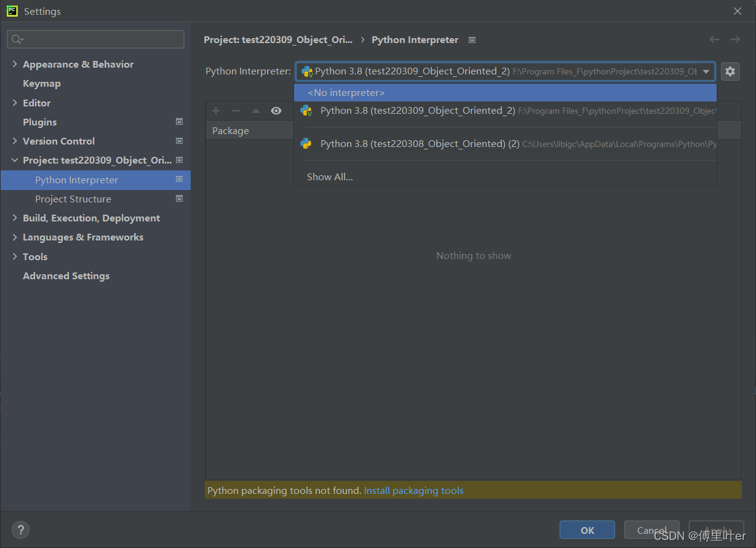Image resolution: width=756 pixels, height=548 pixels.
Task: Click the icon after the Python Interpreter breadcrumb
Action: (472, 40)
